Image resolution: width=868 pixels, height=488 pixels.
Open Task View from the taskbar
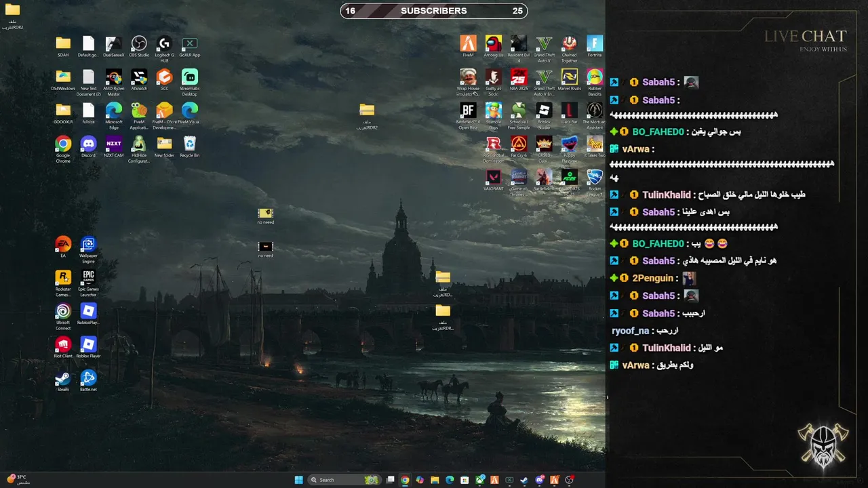[x=390, y=480]
